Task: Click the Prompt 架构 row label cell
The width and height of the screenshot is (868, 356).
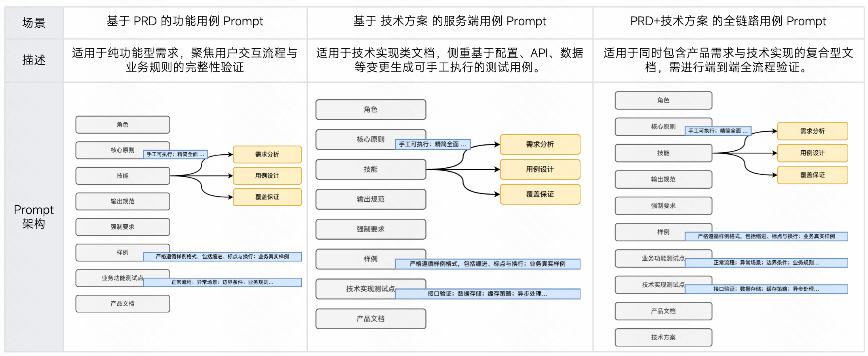Action: tap(34, 217)
